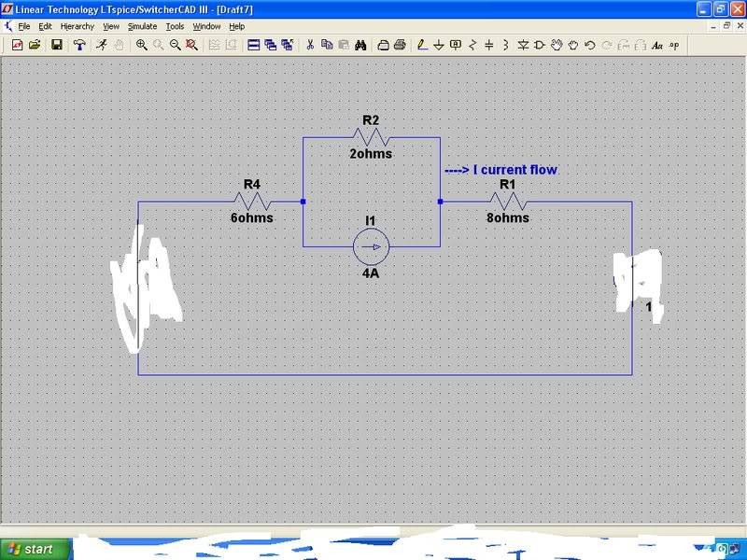The width and height of the screenshot is (747, 560).
Task: Select the Ground symbol tool
Action: click(x=439, y=45)
